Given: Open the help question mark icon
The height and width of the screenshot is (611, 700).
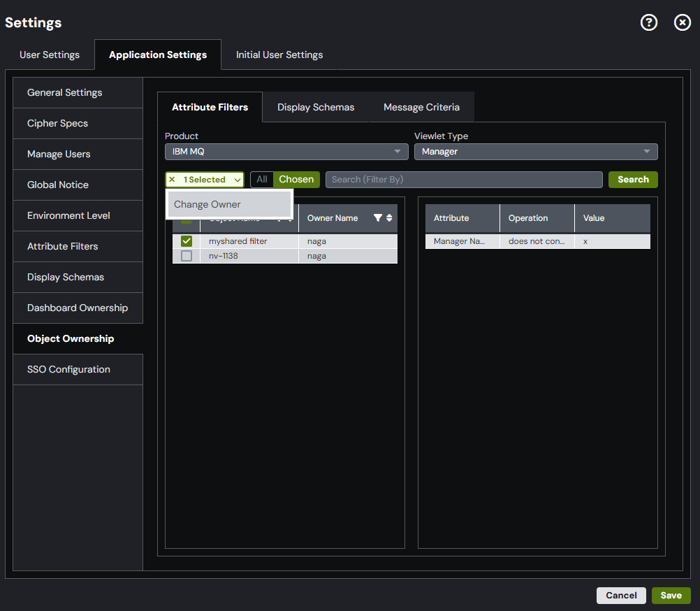Looking at the screenshot, I should [x=649, y=22].
